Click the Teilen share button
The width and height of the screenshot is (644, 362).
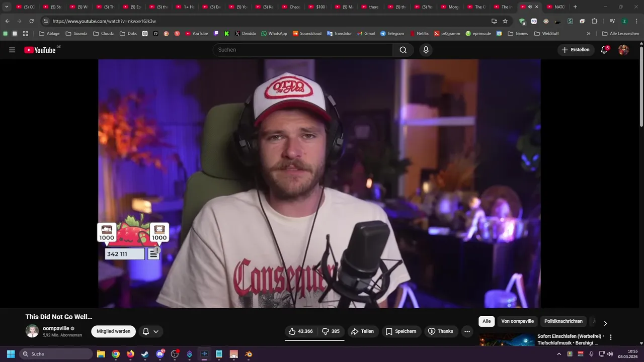click(362, 331)
